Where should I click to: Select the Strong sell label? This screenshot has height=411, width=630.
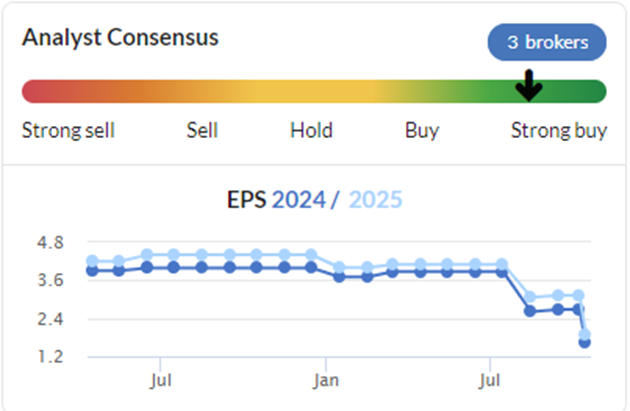[x=68, y=130]
